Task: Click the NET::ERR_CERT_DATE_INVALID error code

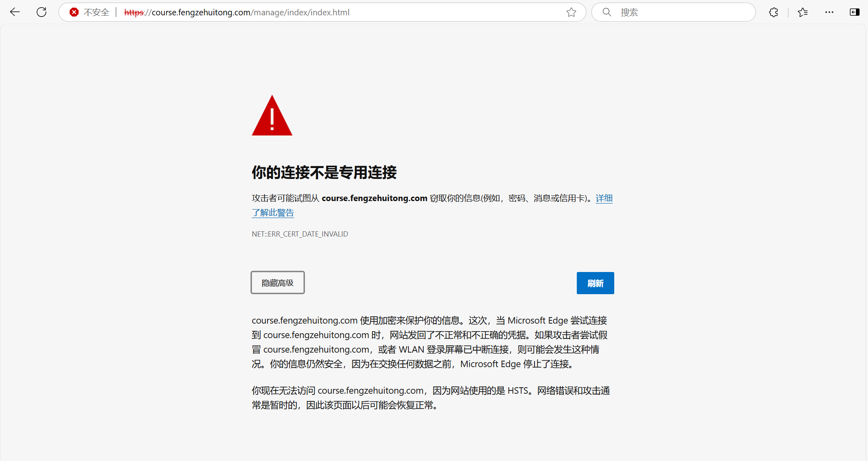Action: 300,234
